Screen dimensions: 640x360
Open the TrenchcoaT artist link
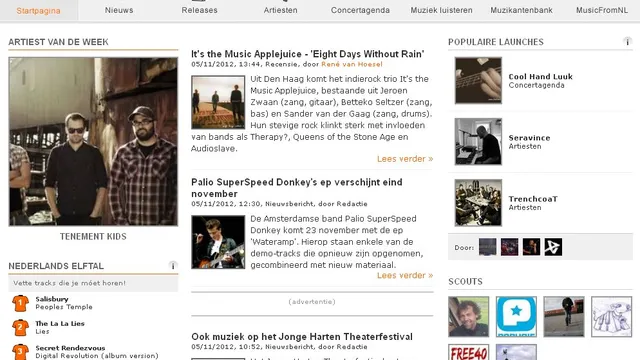coord(533,199)
